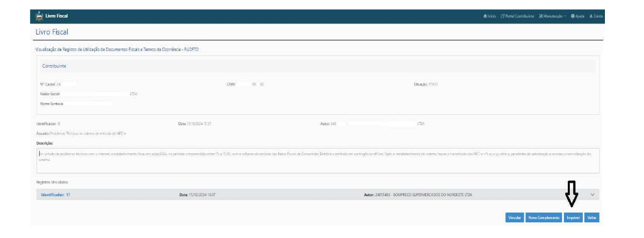Click the Vincular button
The image size is (644, 238).
514,217
